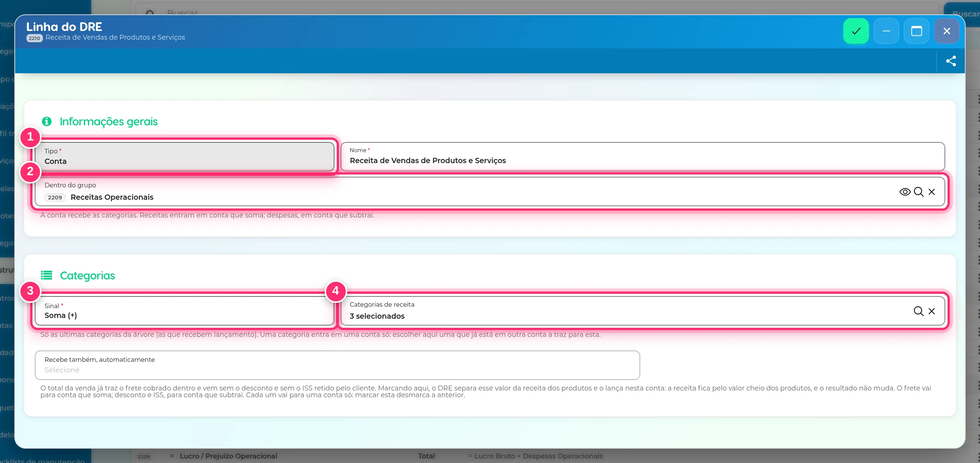The width and height of the screenshot is (980, 463).
Task: Maximize the Linha do DRE dialog
Action: click(x=916, y=31)
